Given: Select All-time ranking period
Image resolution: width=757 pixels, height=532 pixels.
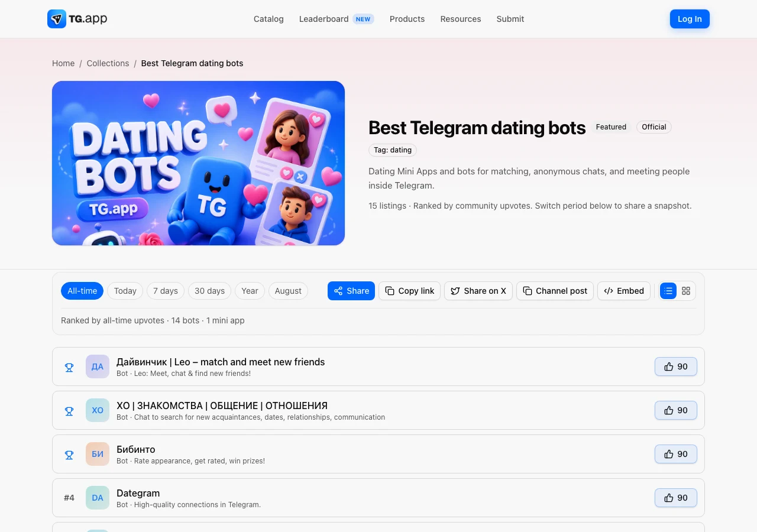Looking at the screenshot, I should [82, 291].
